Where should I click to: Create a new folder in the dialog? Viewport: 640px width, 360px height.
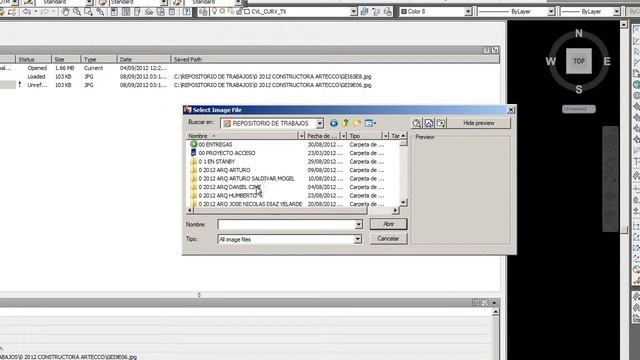point(357,123)
